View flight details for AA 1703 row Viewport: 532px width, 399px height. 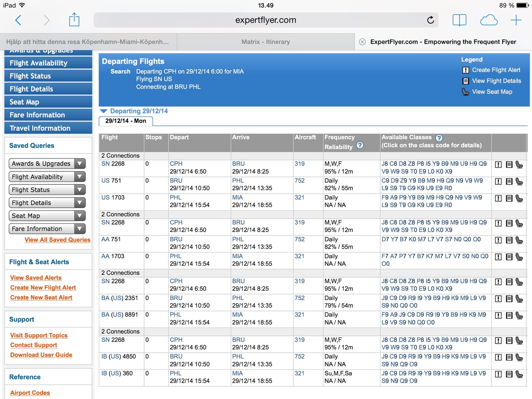[509, 257]
